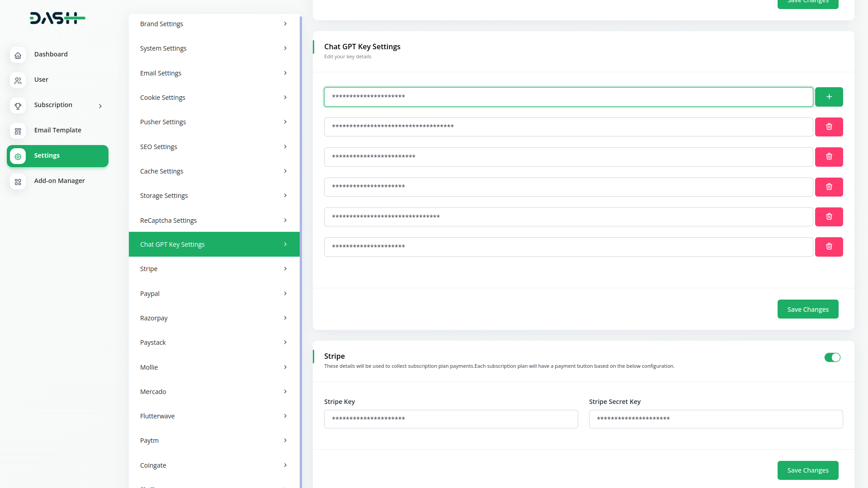Image resolution: width=868 pixels, height=488 pixels.
Task: Click the Dashboard home icon
Action: point(18,55)
